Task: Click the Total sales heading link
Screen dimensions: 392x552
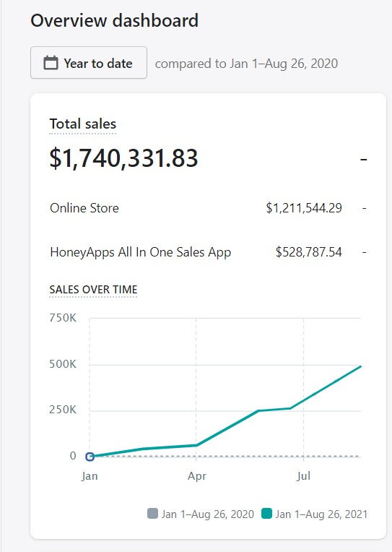Action: 83,124
